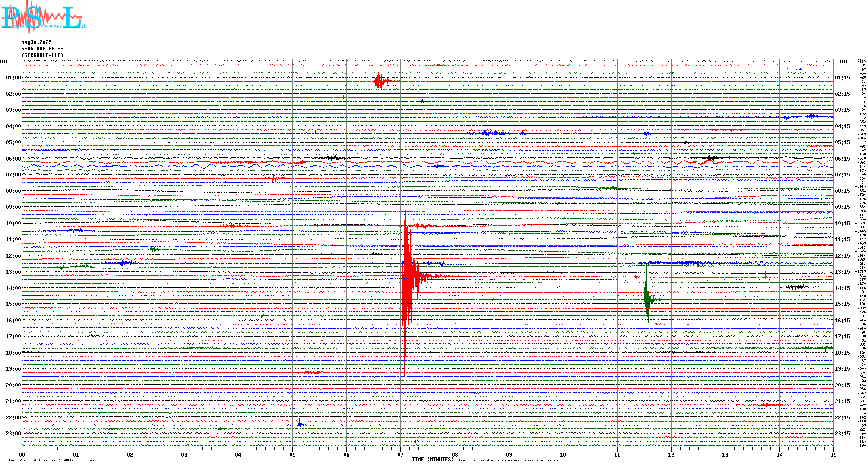Viewport: 868px width, 466px height.
Task: Click the large red earthquake burst near minute 07
Action: pos(407,276)
